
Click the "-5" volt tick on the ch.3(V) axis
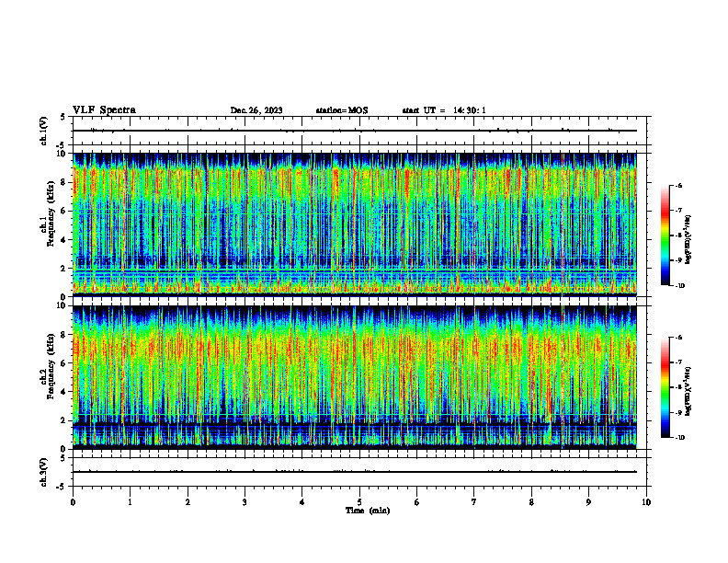pyautogui.click(x=61, y=487)
